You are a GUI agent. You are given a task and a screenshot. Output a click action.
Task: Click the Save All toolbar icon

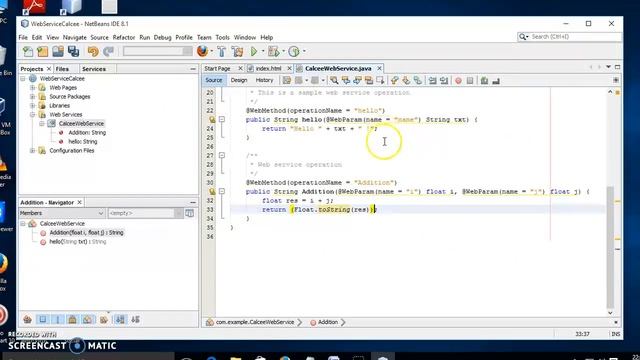click(73, 51)
